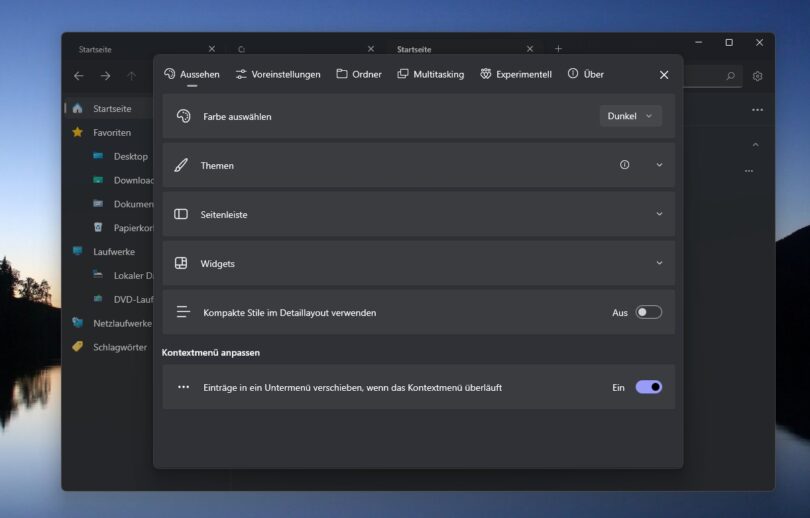Open Schlagwörter in the sidebar
The image size is (810, 518).
pyautogui.click(x=119, y=347)
